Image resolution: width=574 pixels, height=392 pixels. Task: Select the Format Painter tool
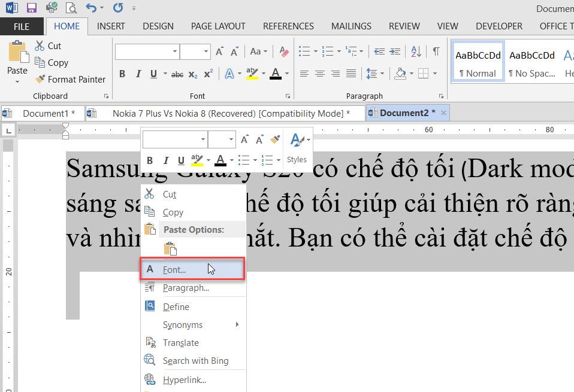(70, 79)
